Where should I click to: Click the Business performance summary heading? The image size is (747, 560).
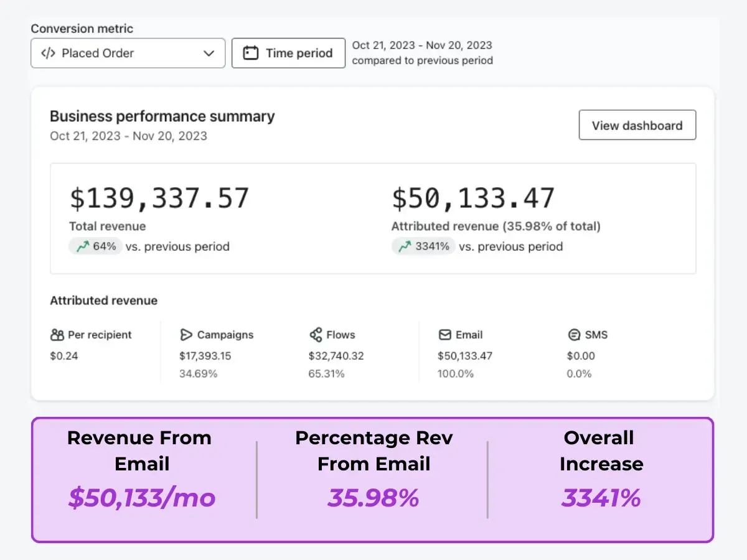point(162,117)
